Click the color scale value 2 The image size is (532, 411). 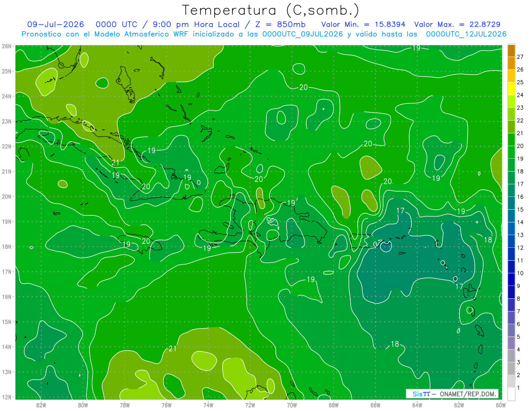coord(518,375)
